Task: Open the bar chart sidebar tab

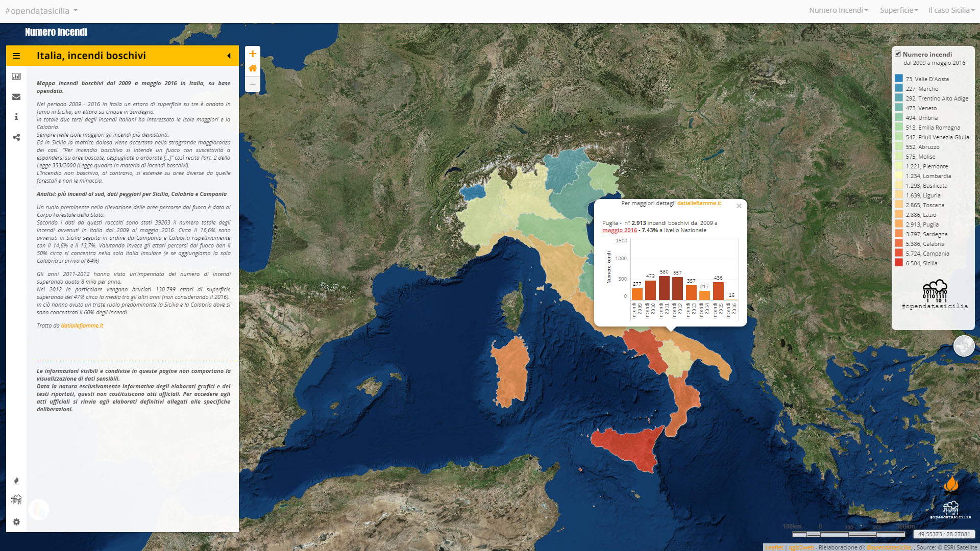Action: [x=16, y=77]
